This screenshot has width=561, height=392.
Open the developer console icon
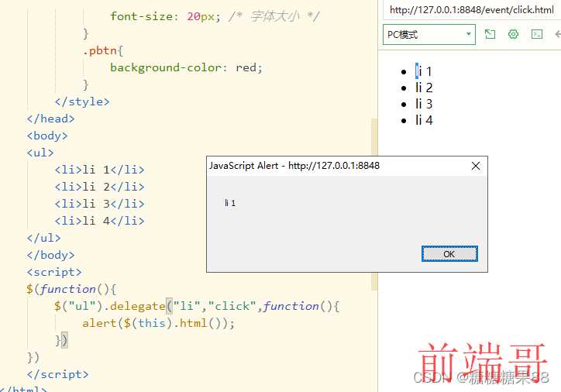tap(537, 34)
